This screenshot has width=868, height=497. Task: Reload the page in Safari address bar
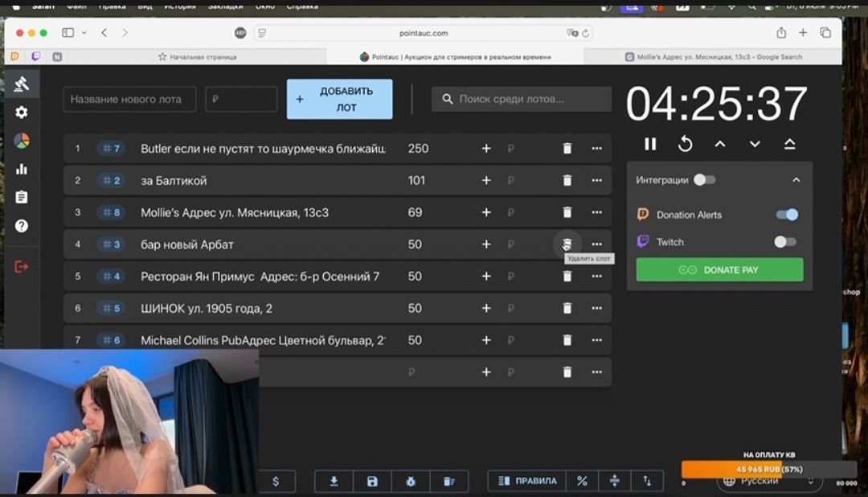point(586,33)
